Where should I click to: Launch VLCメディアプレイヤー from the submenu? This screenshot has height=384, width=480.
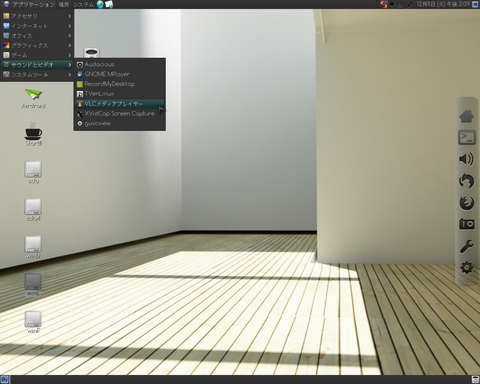click(120, 104)
